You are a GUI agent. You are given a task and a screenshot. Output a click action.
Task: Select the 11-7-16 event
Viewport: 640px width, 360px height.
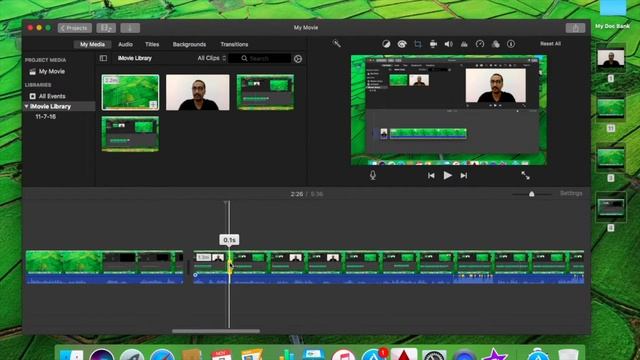click(45, 117)
